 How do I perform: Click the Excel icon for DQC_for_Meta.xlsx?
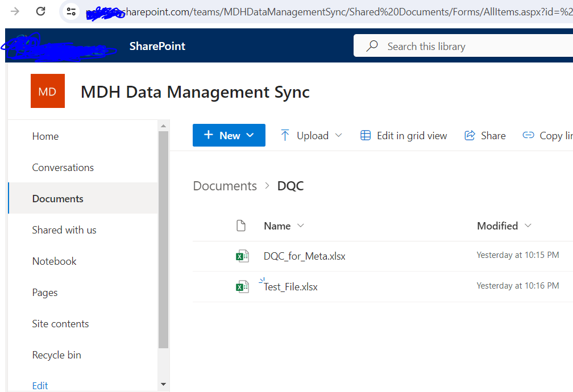tap(242, 256)
